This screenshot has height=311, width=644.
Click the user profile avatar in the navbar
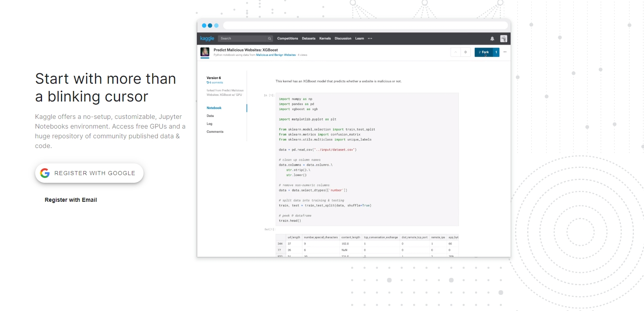pyautogui.click(x=503, y=39)
